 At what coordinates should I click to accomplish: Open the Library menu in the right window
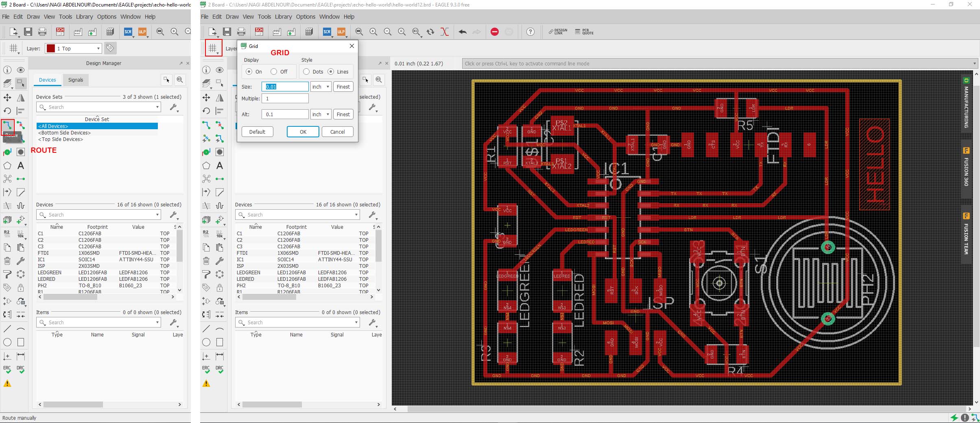[x=283, y=17]
